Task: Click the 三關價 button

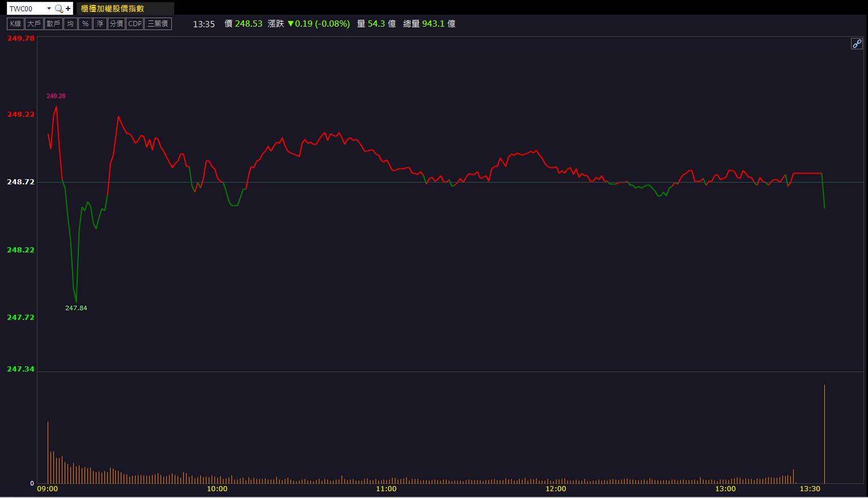Action: coord(158,24)
